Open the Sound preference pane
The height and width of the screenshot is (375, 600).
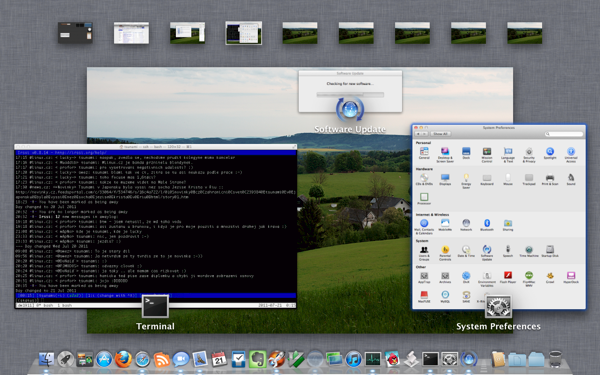coord(571,179)
